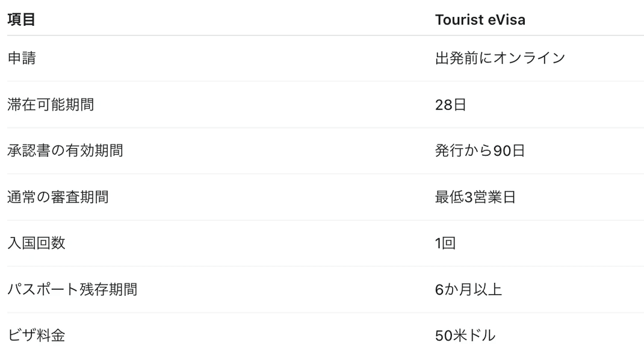Click the 発行から90日 value

point(480,150)
